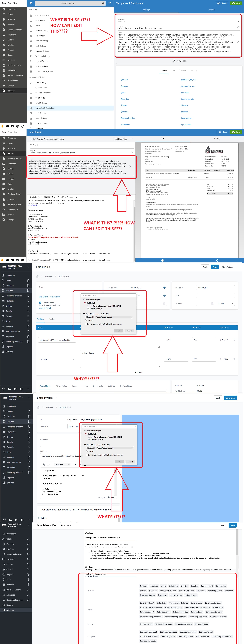
Task: Click the Add Item button
Action: click(137, 372)
